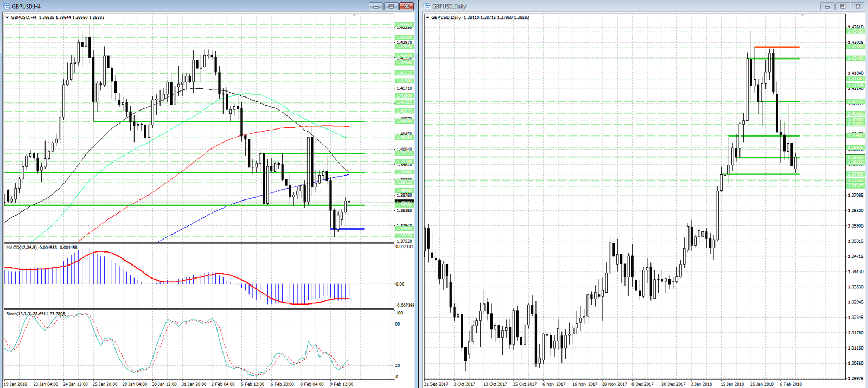Screen dimensions: 868x388
Task: Click the GBPUSD,H4 window title icon
Action: pyautogui.click(x=7, y=7)
